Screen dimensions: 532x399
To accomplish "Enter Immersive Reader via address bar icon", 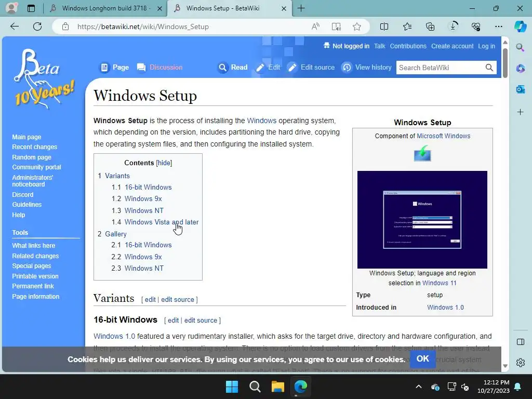I will pyautogui.click(x=336, y=26).
